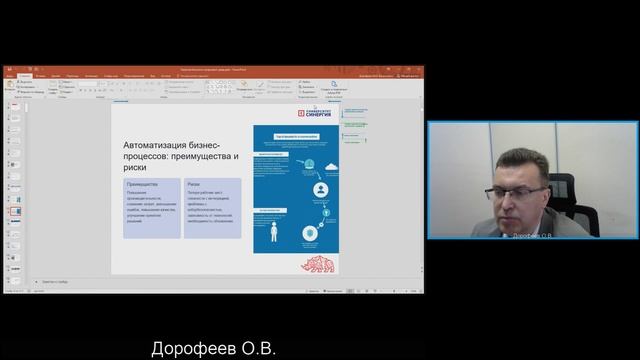Click the Вырезать (Cut) button
Viewport: 640px width, 360px height.
click(25, 82)
